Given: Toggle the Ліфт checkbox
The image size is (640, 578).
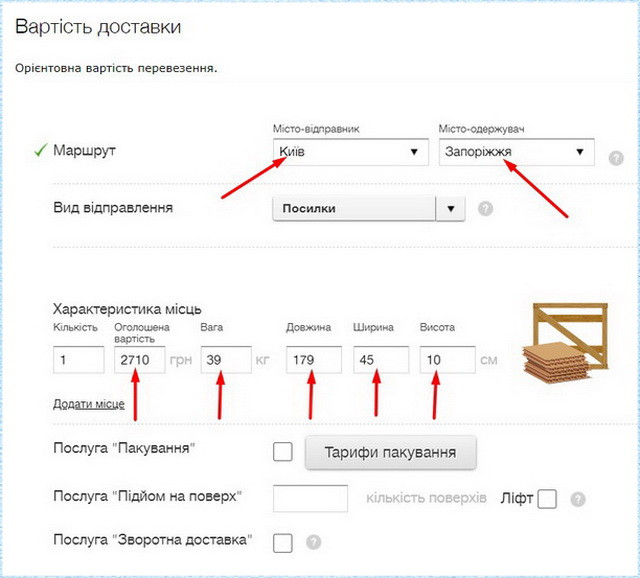Looking at the screenshot, I should click(546, 499).
